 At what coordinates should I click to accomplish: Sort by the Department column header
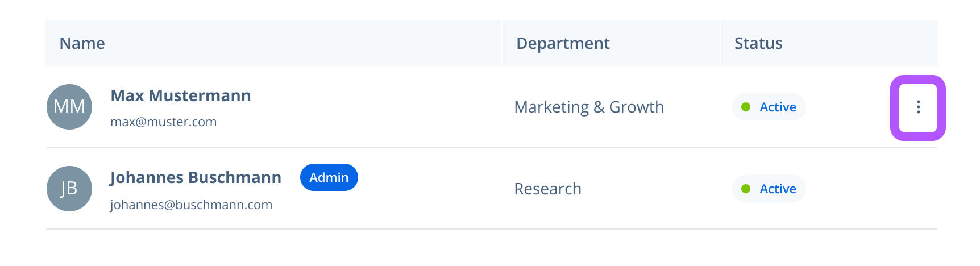click(563, 44)
